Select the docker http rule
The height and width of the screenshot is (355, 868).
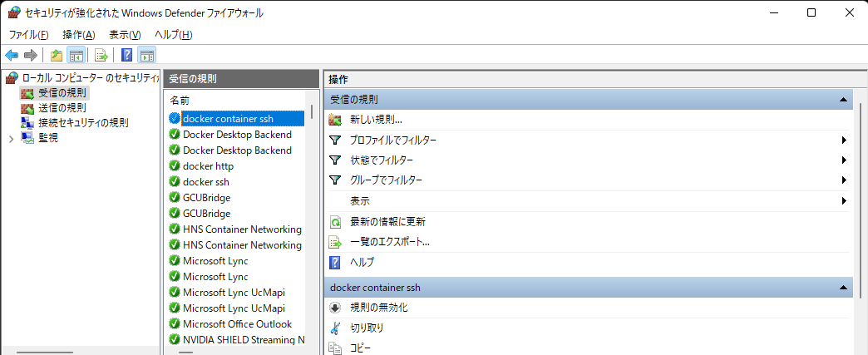[x=208, y=166]
